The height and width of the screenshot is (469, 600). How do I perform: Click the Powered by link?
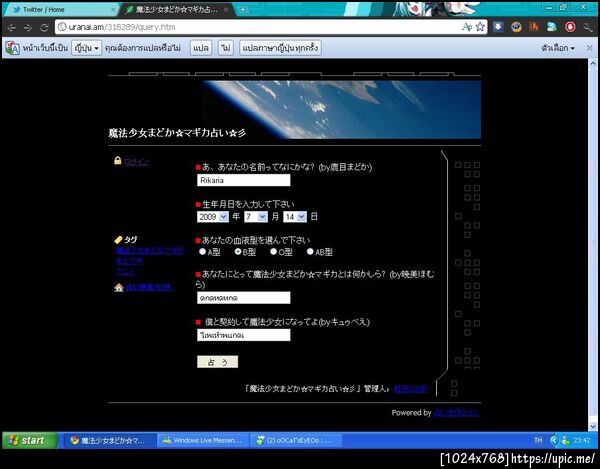[457, 413]
